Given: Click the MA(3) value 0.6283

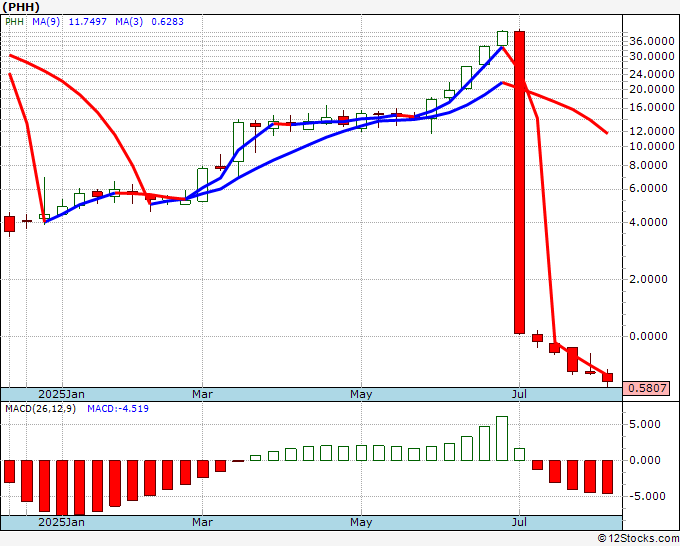Looking at the screenshot, I should coord(167,22).
